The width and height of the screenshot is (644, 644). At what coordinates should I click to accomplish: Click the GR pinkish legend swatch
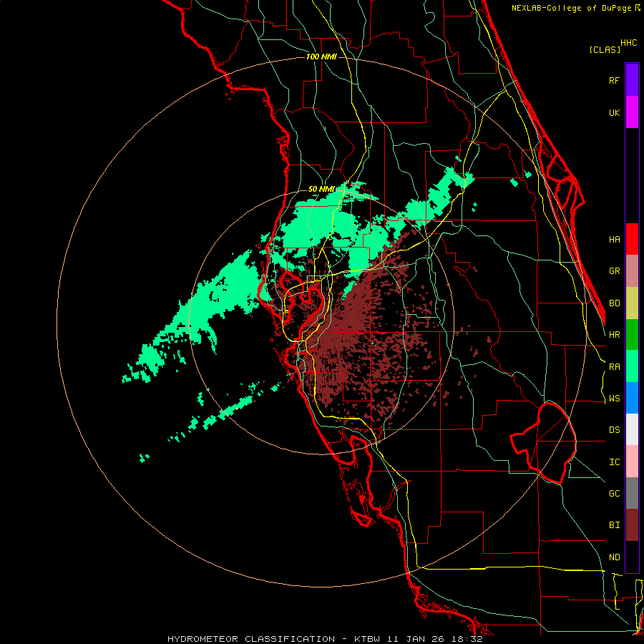tap(632, 271)
